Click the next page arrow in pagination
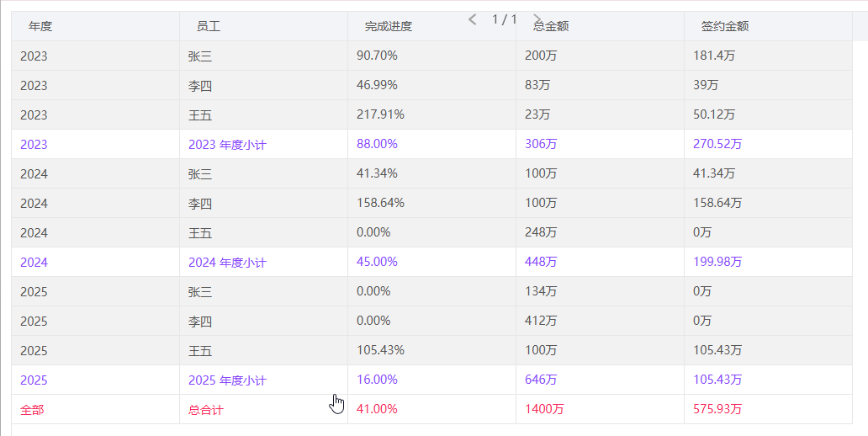Image resolution: width=868 pixels, height=436 pixels. tap(537, 19)
